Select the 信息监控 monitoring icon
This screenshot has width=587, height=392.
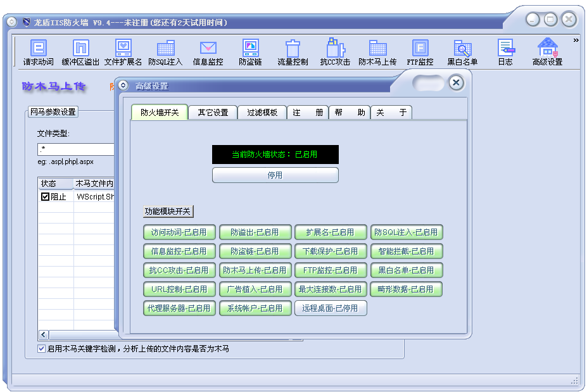[x=207, y=51]
